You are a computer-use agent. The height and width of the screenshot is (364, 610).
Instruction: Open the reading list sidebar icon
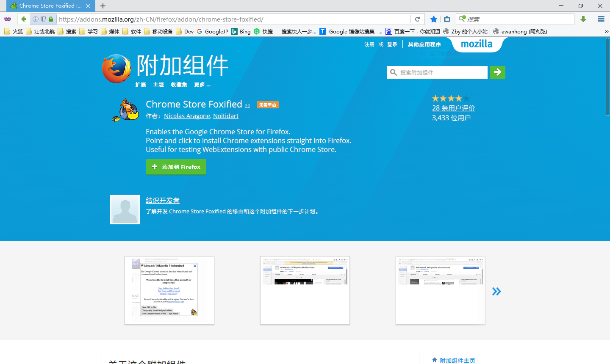pos(447,19)
